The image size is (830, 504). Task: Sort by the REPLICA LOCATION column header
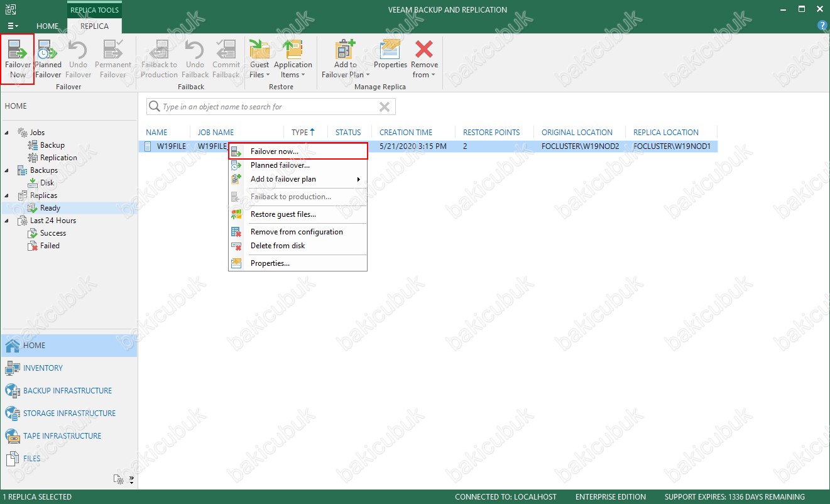click(x=666, y=133)
